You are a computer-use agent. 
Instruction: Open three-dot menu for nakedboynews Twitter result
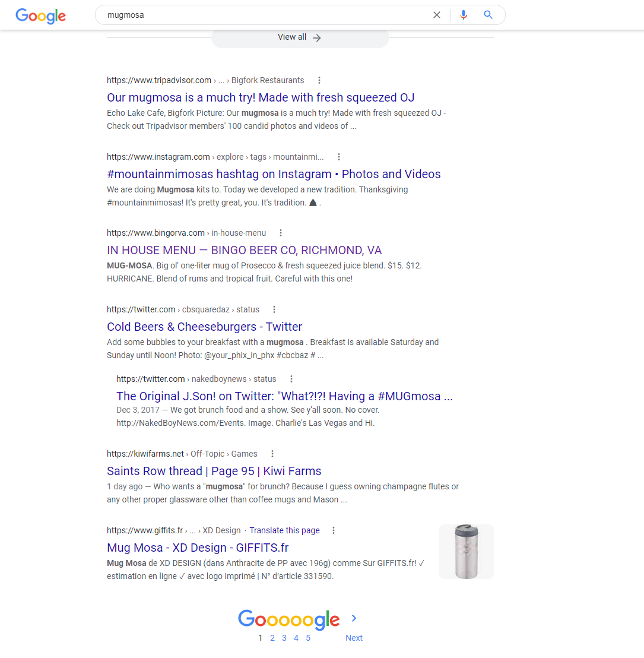[291, 379]
